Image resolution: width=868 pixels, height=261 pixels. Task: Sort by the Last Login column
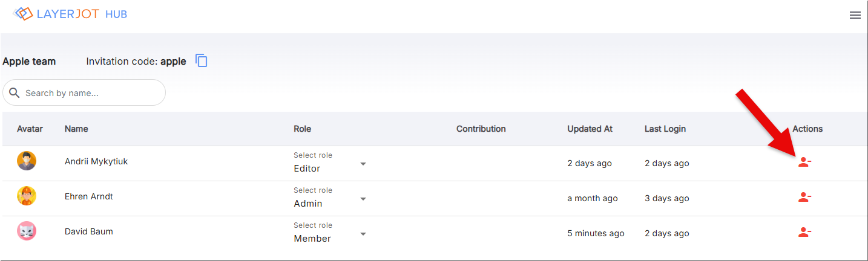coord(665,129)
